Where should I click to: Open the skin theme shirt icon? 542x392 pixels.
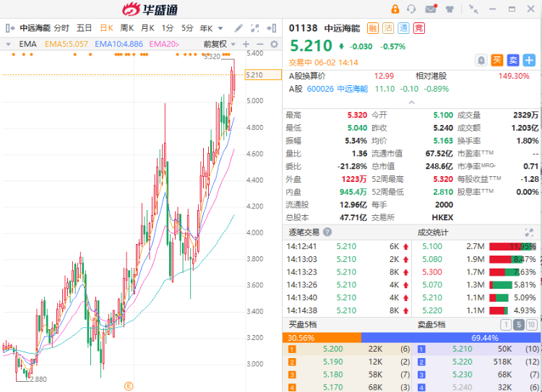pyautogui.click(x=449, y=9)
